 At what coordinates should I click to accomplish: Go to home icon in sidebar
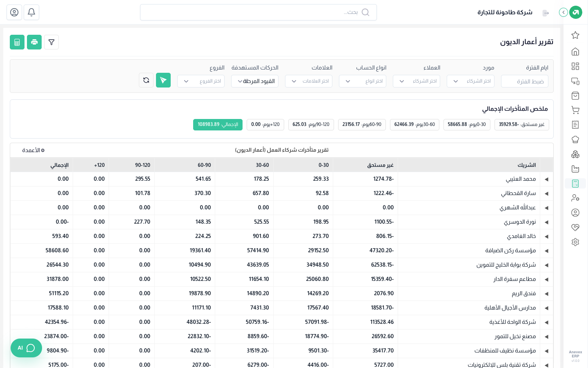(575, 52)
